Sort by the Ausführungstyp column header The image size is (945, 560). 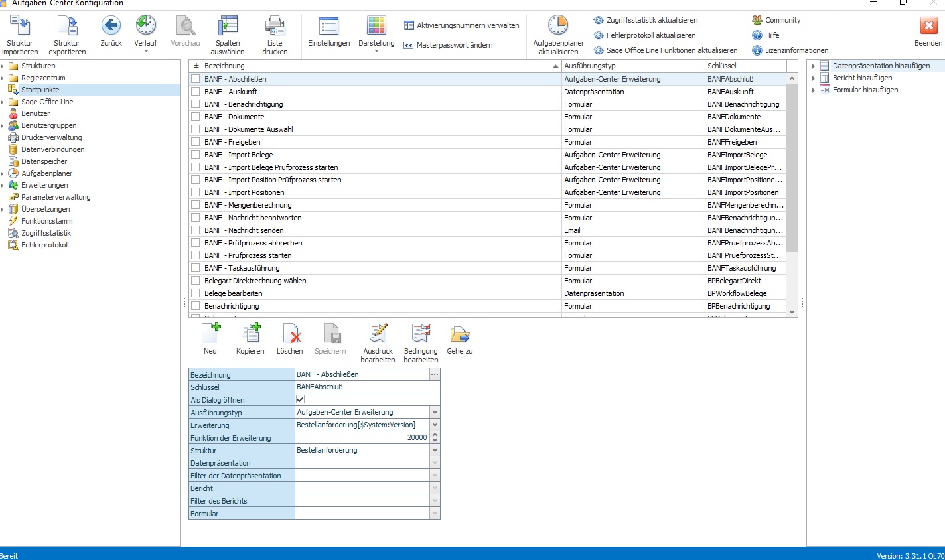(633, 66)
